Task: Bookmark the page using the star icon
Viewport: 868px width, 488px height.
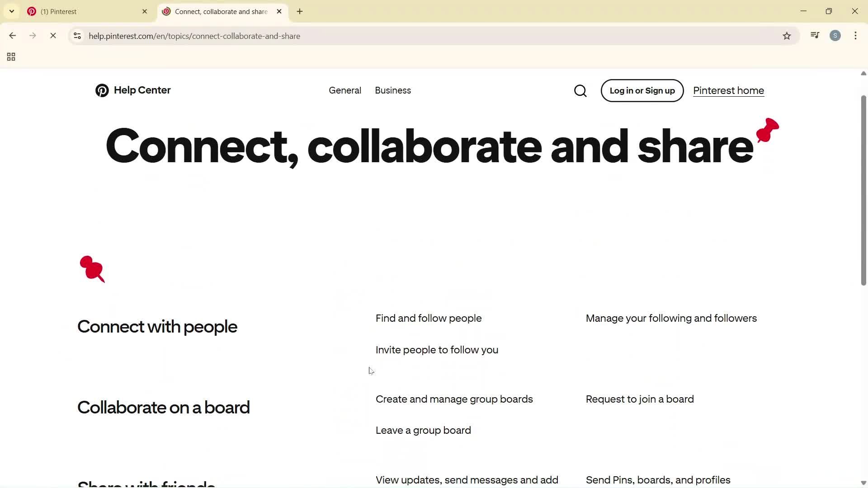Action: pyautogui.click(x=787, y=36)
